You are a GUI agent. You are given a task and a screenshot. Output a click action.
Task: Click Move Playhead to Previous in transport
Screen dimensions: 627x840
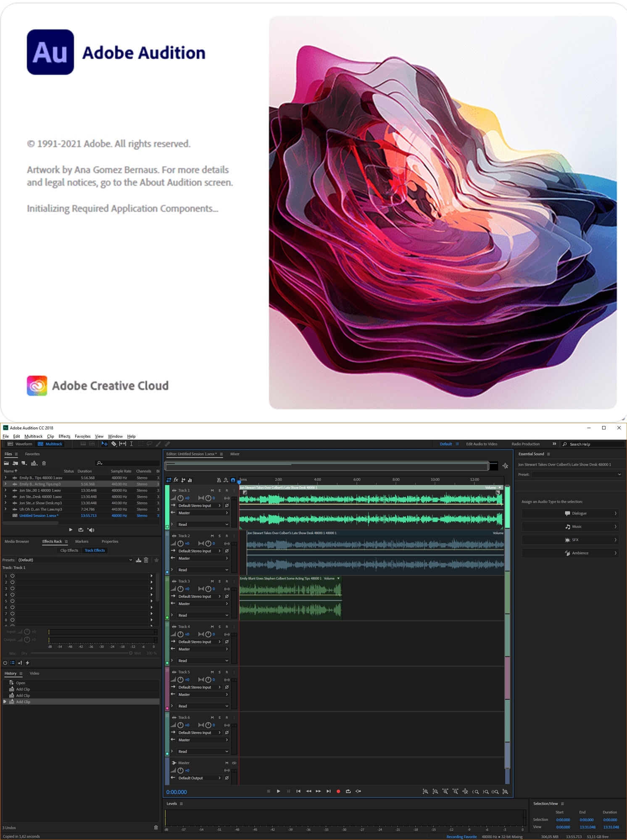298,791
